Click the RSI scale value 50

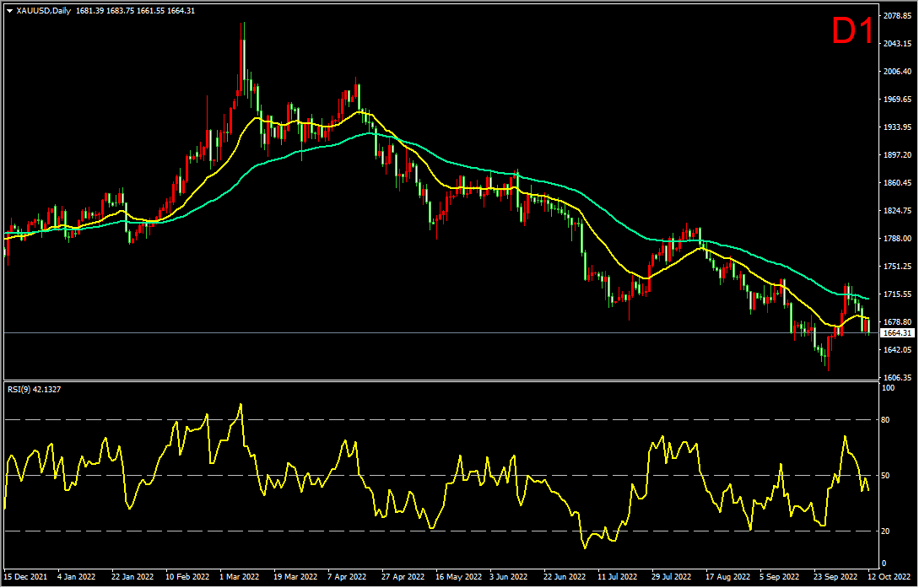[885, 476]
